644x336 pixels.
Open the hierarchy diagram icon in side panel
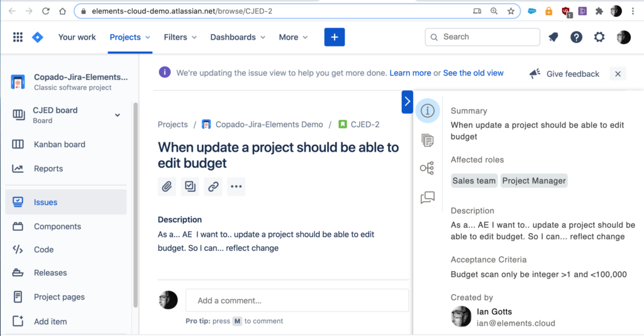(x=427, y=168)
